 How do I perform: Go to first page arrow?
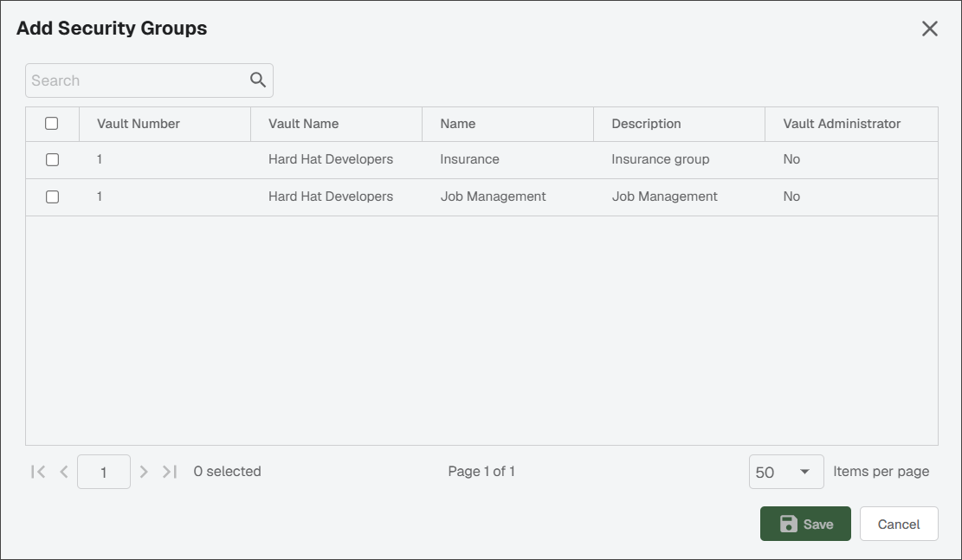pyautogui.click(x=38, y=471)
